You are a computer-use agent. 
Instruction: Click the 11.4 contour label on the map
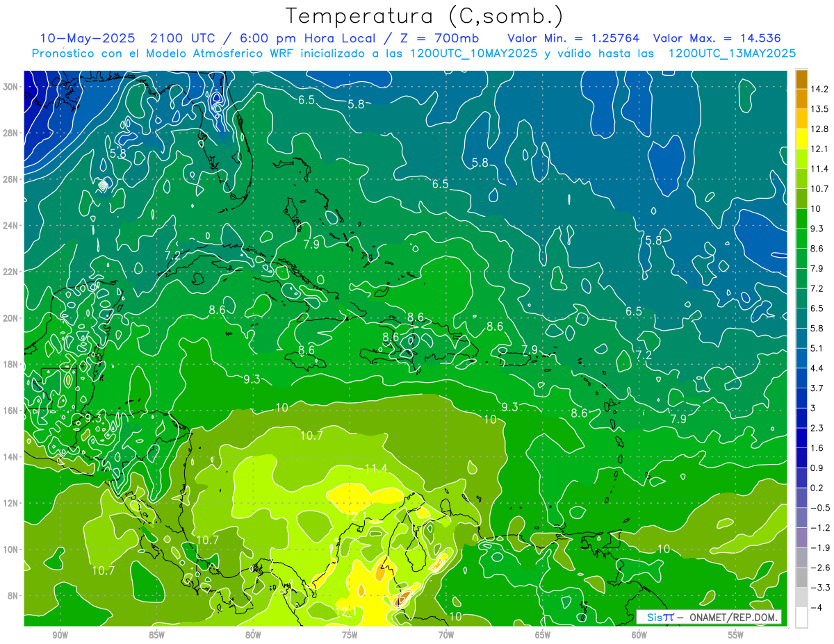pyautogui.click(x=376, y=469)
